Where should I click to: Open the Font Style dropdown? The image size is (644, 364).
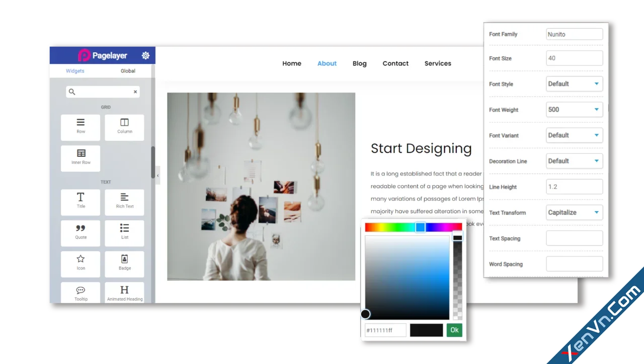click(574, 83)
